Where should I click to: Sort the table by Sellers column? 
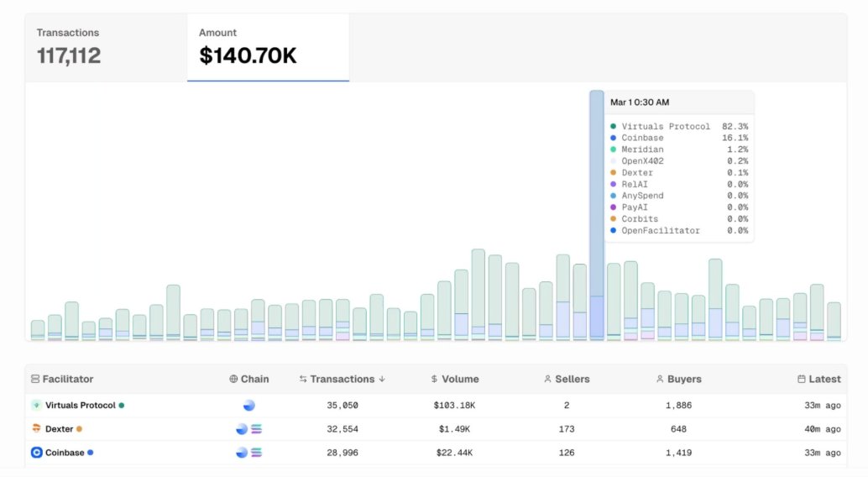pos(567,379)
